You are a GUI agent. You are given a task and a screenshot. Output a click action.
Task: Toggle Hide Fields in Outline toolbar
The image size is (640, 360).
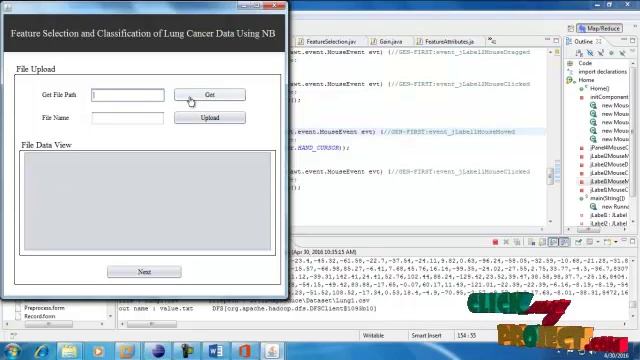coord(590,53)
